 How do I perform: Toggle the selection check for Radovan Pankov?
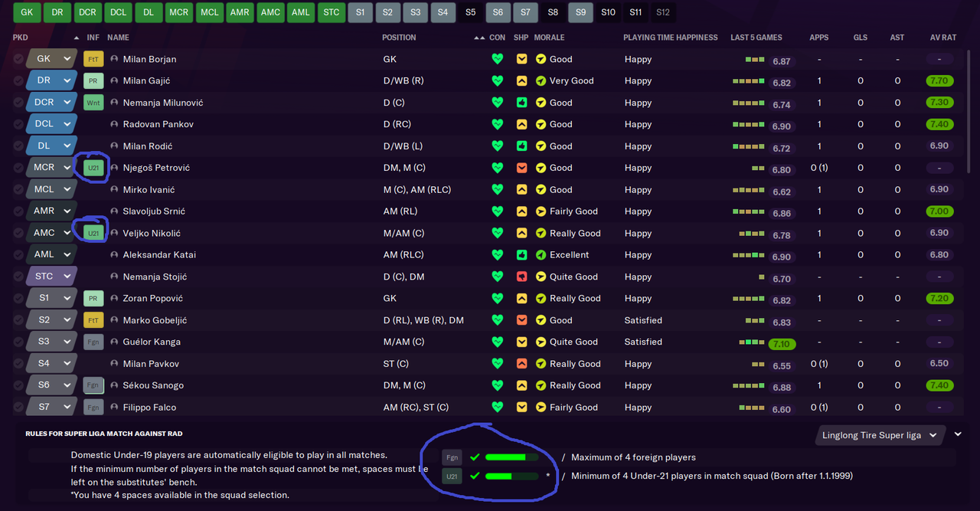(18, 124)
